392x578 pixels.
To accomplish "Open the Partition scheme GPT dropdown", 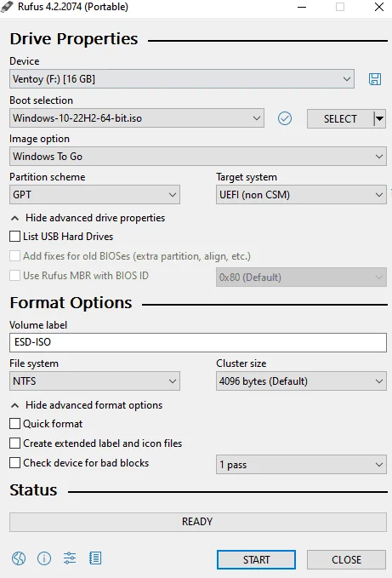I will [x=94, y=195].
